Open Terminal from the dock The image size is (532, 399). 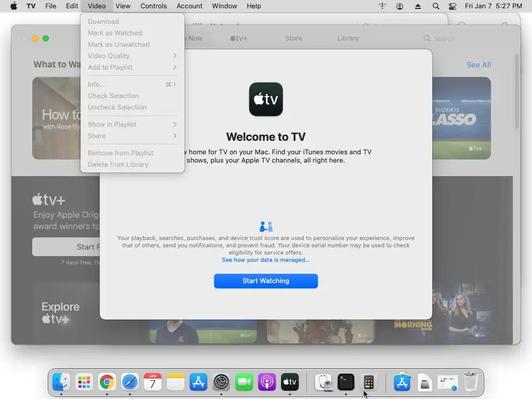point(346,382)
